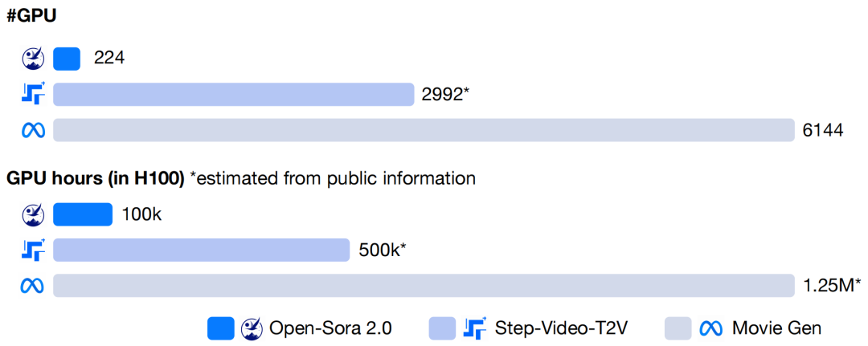
Task: Click the bar labeled 6144
Action: [x=424, y=130]
